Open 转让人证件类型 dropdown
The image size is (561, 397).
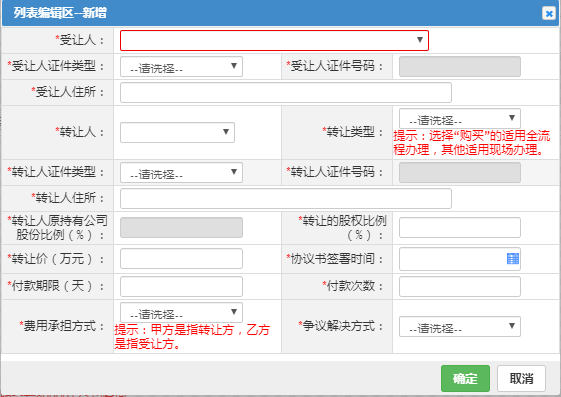click(181, 173)
